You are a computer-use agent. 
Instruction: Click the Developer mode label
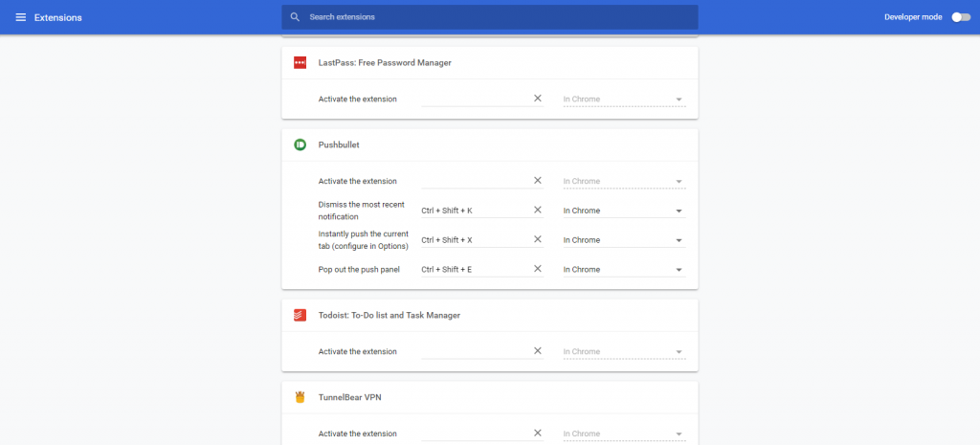(913, 17)
